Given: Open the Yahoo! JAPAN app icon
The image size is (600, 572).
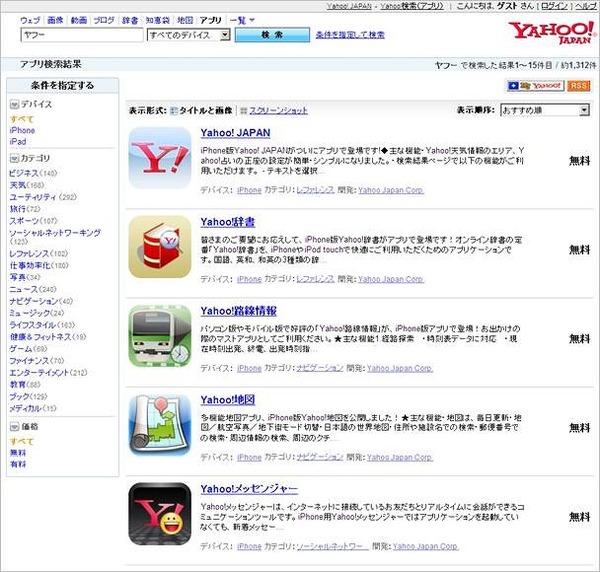Looking at the screenshot, I should pyautogui.click(x=160, y=158).
